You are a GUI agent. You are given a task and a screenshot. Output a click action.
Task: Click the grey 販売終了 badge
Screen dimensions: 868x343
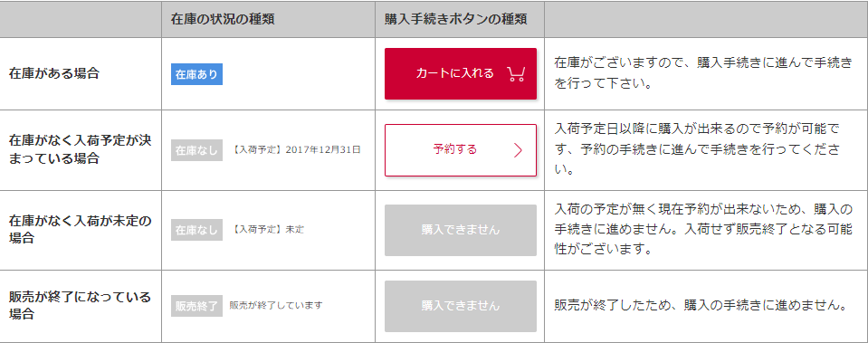coord(196,305)
